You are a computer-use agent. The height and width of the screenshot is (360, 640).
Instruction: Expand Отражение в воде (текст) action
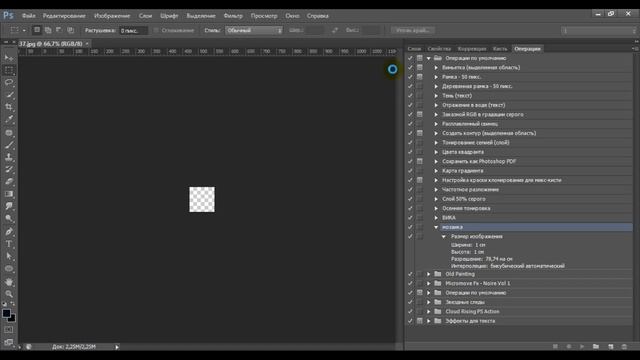(436, 105)
